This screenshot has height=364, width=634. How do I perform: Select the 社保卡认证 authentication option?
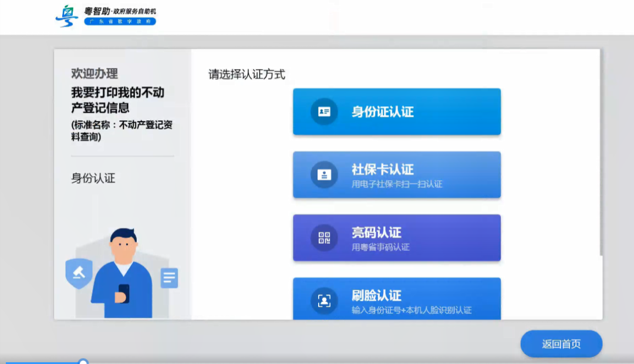[396, 174]
